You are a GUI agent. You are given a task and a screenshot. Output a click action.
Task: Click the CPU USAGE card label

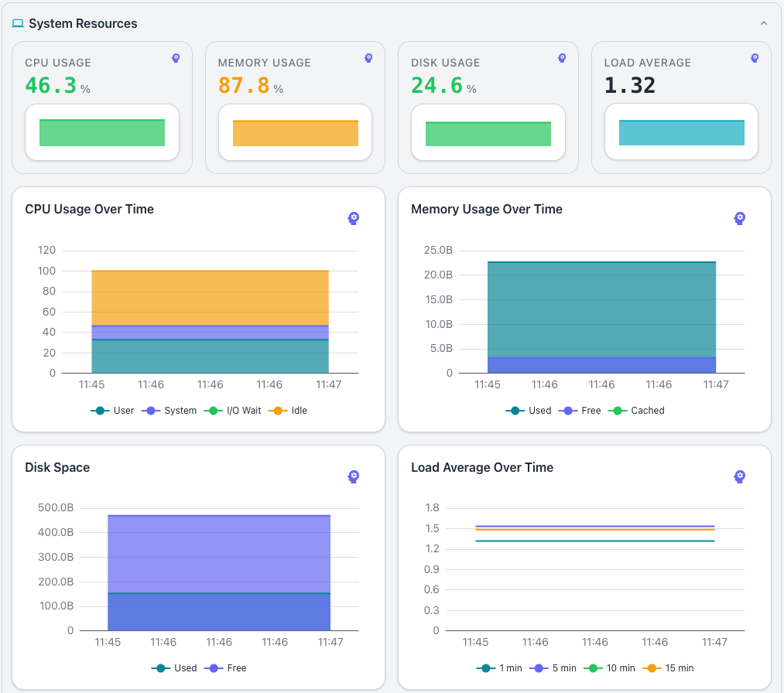tap(58, 63)
